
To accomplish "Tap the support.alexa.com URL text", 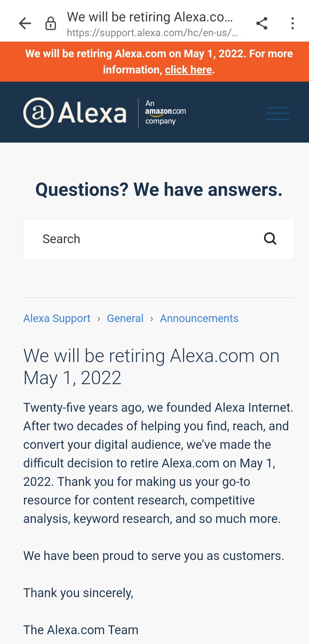I will (x=152, y=33).
